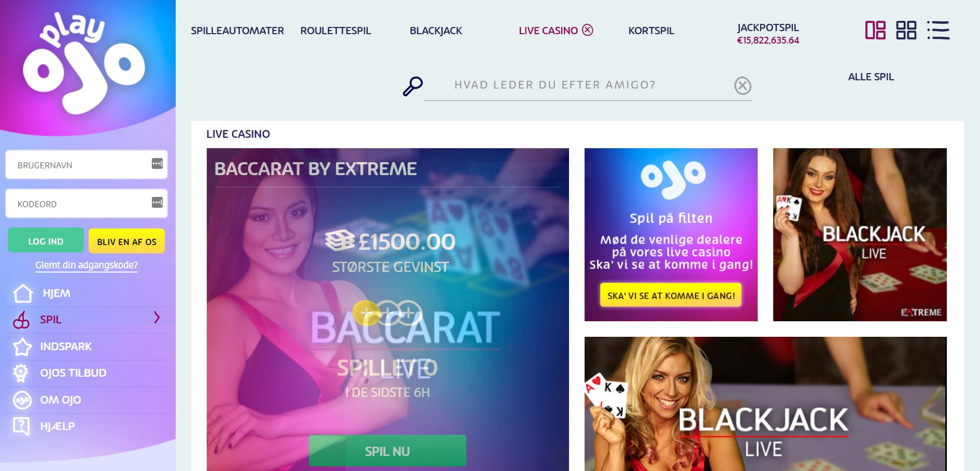Click the BLIV EN AF OS button
This screenshot has width=980, height=471.
[126, 241]
